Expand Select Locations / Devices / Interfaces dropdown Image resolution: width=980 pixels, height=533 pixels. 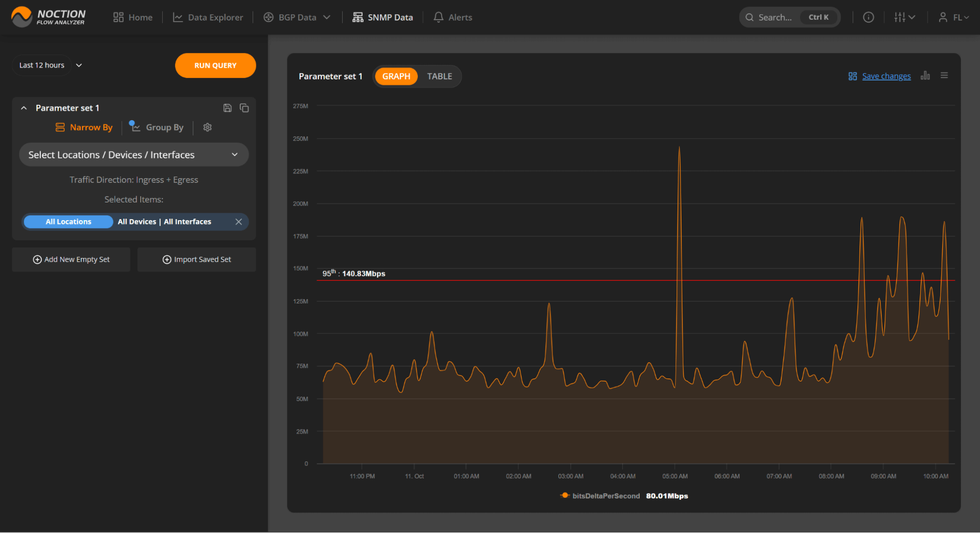(x=134, y=154)
